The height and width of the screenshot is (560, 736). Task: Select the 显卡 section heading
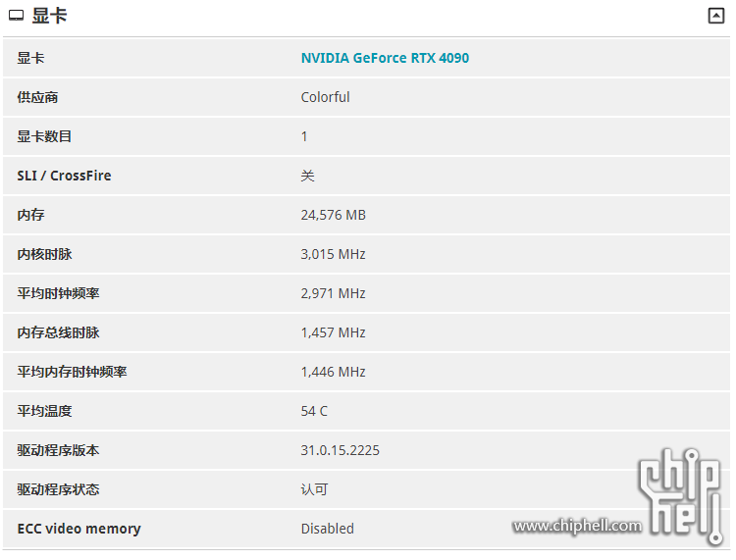coord(50,16)
